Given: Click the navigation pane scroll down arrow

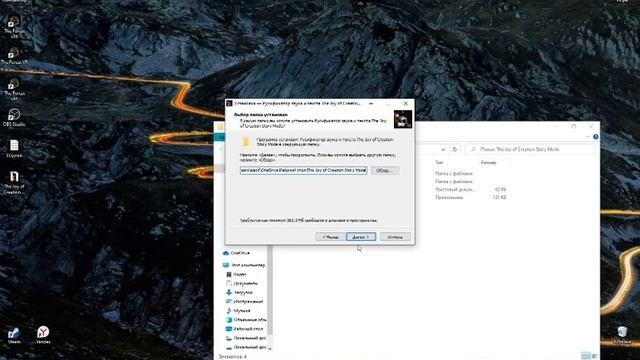Looking at the screenshot, I should click(x=269, y=348).
